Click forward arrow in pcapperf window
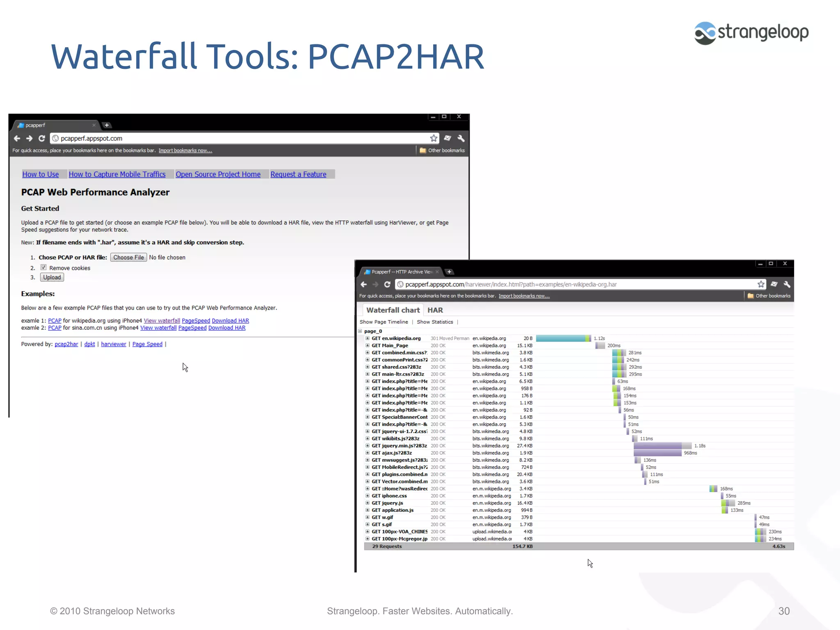Screen dimensions: 840x630 tap(29, 139)
